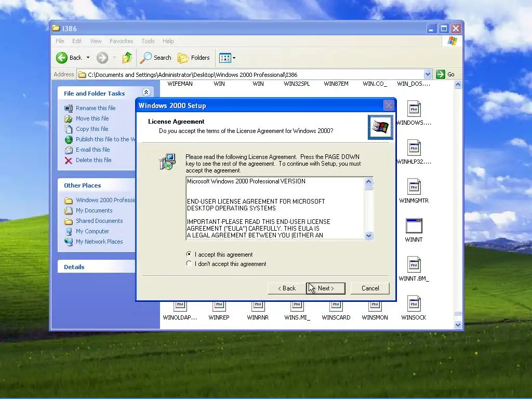
Task: Open the My Documents link
Action: click(94, 211)
